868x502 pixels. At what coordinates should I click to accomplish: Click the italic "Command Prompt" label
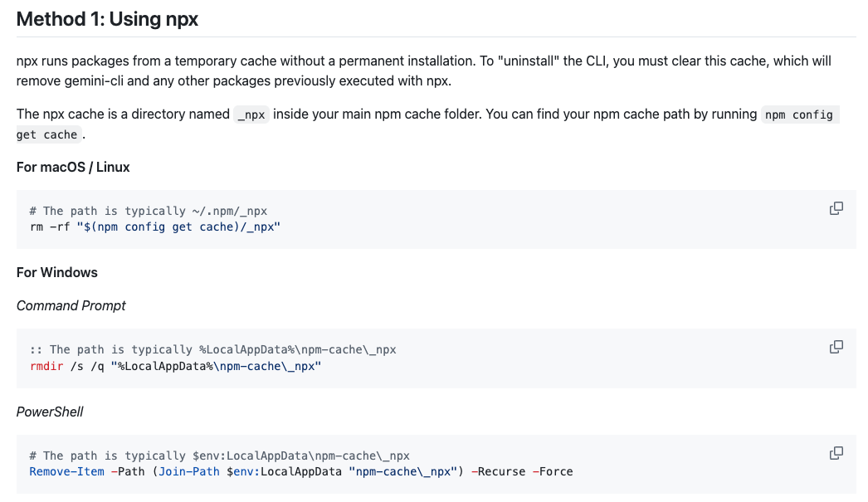[71, 305]
